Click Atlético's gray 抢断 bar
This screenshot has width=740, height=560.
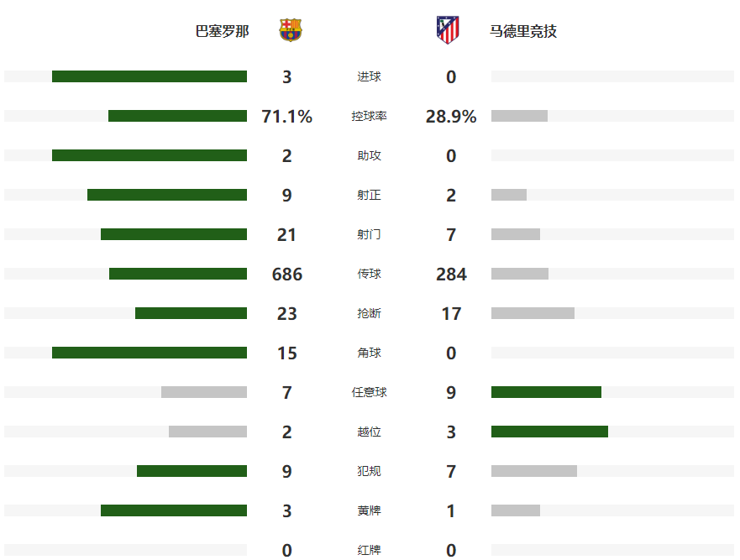tap(533, 313)
